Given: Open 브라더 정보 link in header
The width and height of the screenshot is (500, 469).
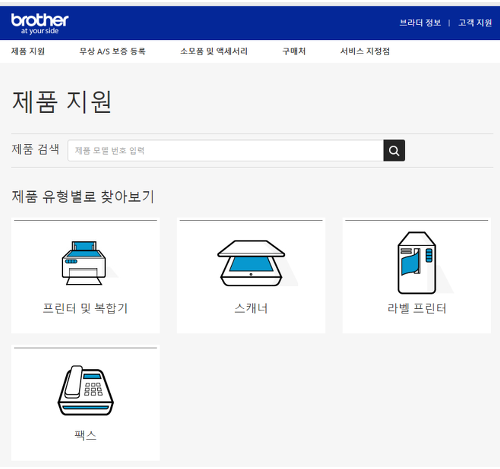Looking at the screenshot, I should 420,23.
